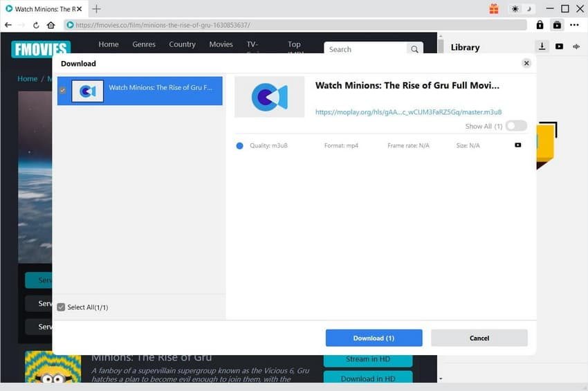Open the Movies menu on FMovies
The height and width of the screenshot is (391, 588).
[x=221, y=44]
